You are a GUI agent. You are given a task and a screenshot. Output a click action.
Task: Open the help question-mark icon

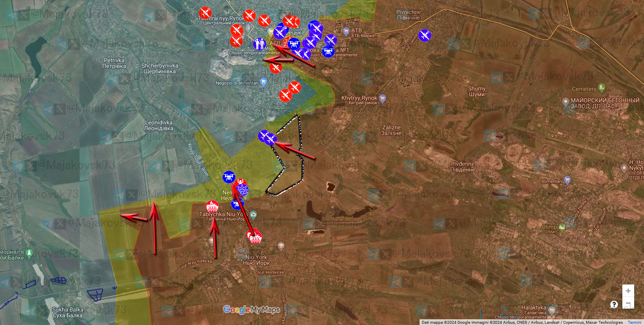(614, 304)
